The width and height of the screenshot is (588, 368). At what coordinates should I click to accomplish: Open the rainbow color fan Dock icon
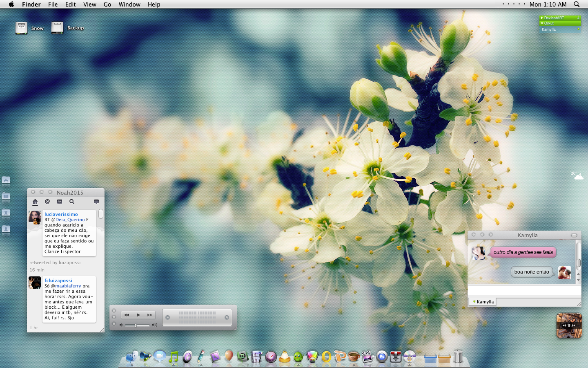pyautogui.click(x=312, y=357)
